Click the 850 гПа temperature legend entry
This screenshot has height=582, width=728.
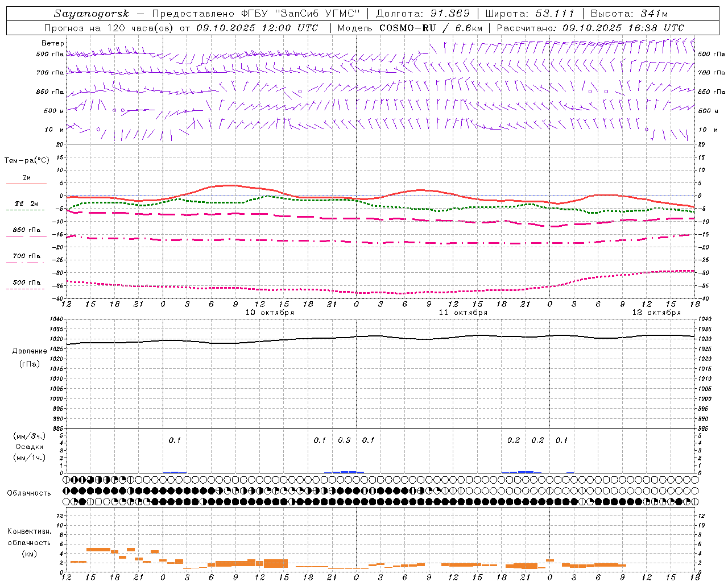coord(26,230)
